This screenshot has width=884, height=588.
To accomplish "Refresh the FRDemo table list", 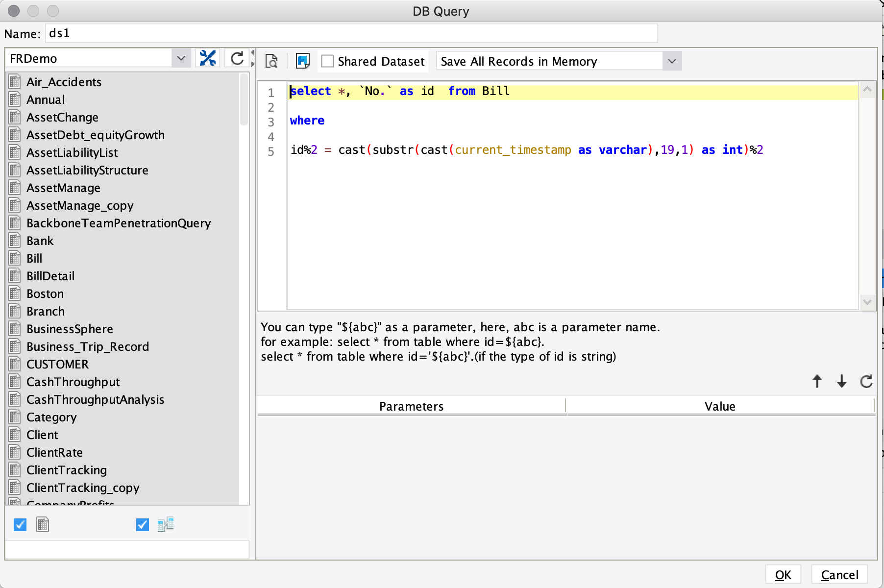I will coord(237,58).
